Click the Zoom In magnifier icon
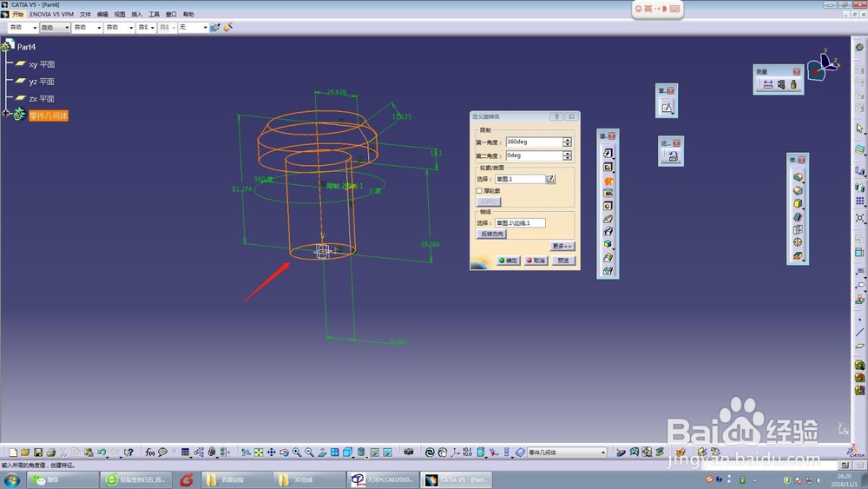The image size is (868, 489). (297, 453)
